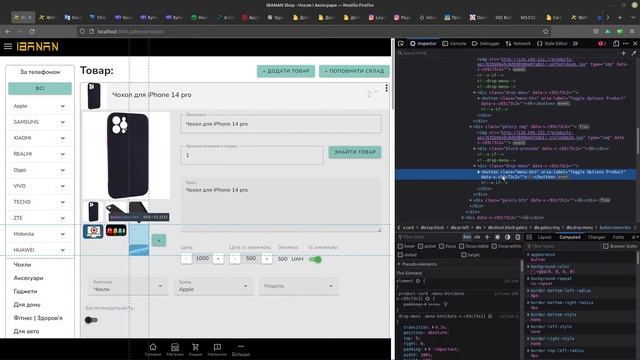Image resolution: width=640 pixels, height=360 pixels.
Task: Bookmark page with the star icon
Action: 546,31
